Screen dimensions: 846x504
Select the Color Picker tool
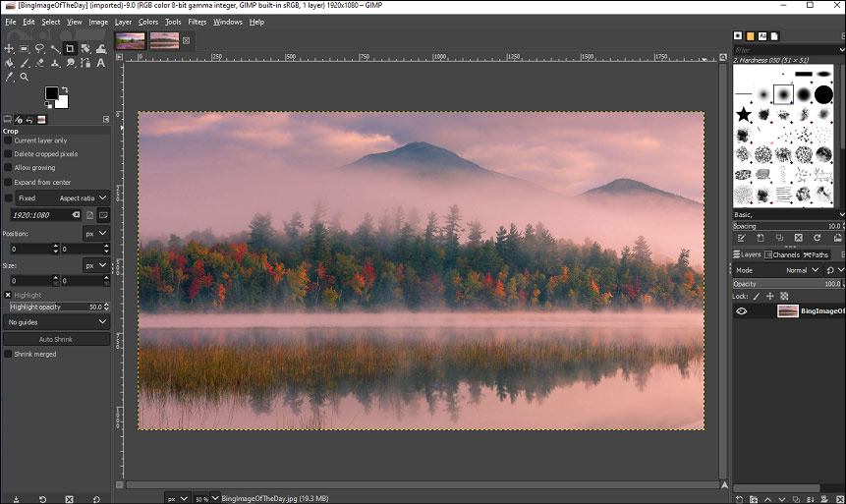(9, 78)
